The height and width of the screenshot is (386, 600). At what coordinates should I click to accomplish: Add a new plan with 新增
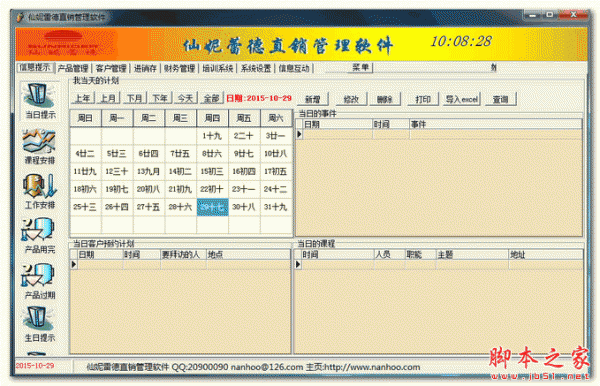pos(313,99)
